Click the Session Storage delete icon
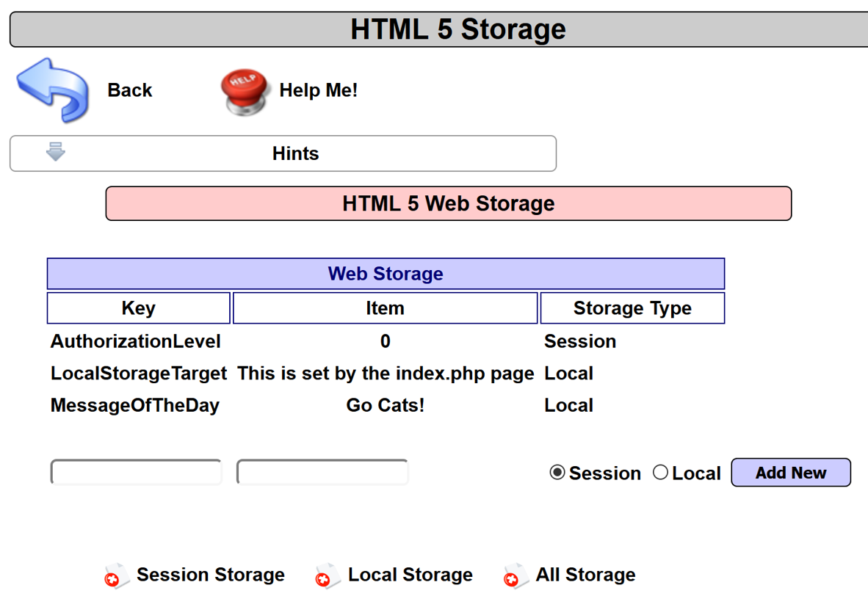The image size is (868, 607). [x=115, y=577]
